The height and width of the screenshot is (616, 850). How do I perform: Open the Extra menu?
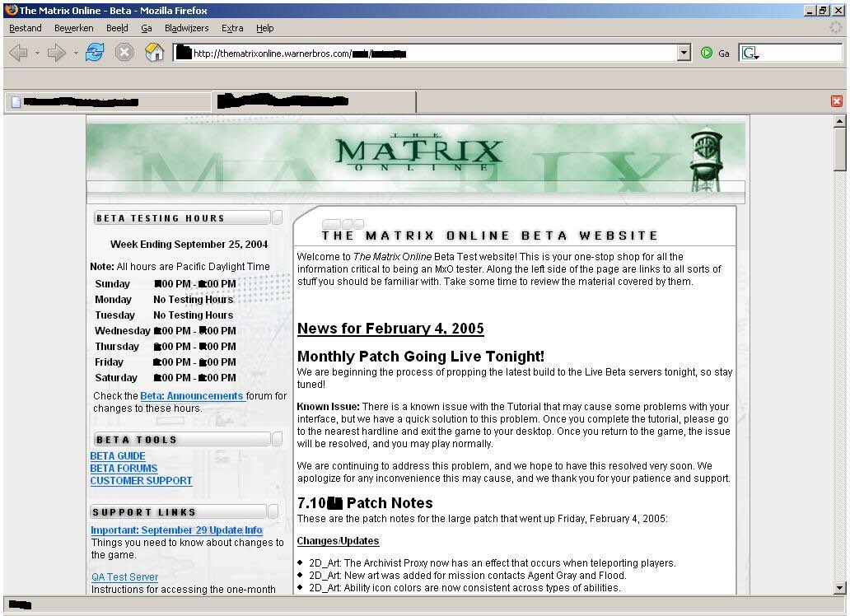[x=232, y=28]
